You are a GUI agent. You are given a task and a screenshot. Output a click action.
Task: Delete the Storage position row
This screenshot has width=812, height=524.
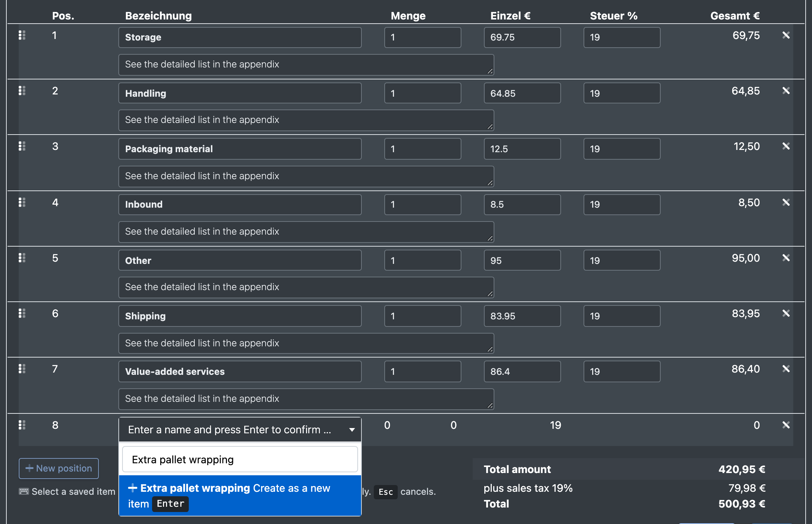click(x=786, y=35)
